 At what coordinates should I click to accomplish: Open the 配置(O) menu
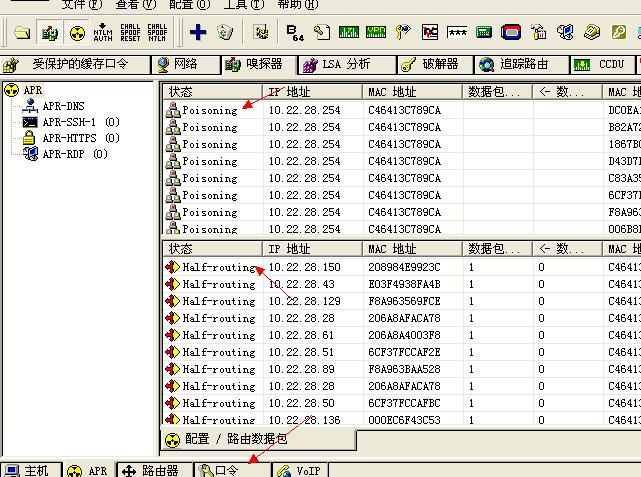pos(189,5)
